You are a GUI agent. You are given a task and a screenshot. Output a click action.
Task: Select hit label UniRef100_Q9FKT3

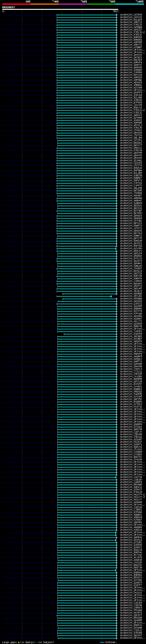[131, 180]
